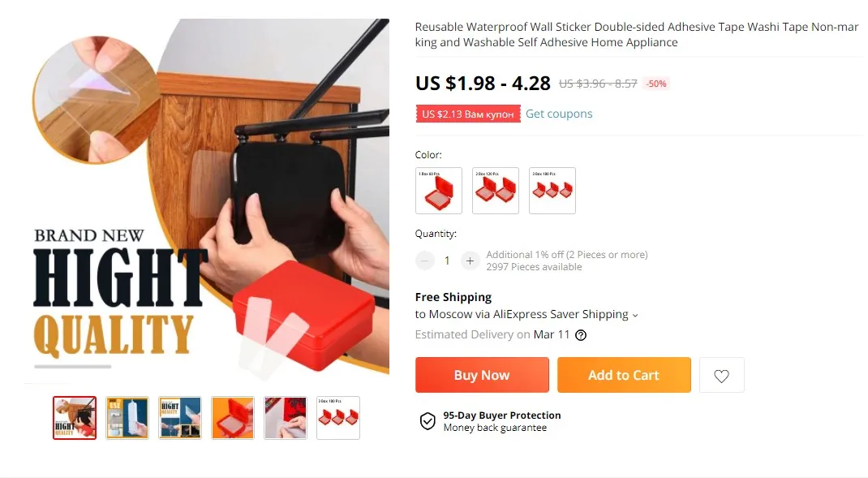Select the 1 Box 60 Pcs color option
The width and height of the screenshot is (868, 478).
pos(438,191)
